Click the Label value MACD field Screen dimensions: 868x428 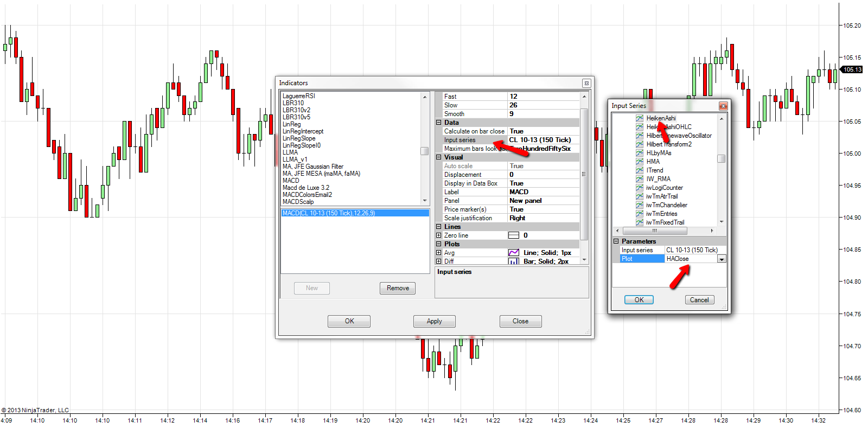(x=544, y=192)
